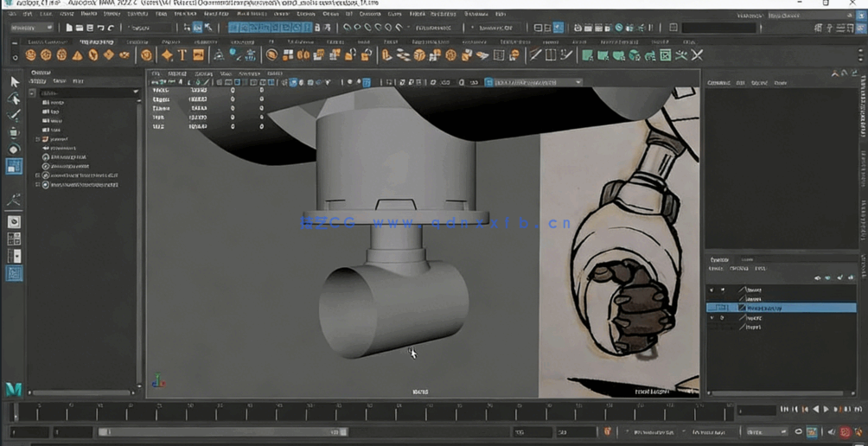Click the highlighted four-pane layout button
868x446 pixels.
click(14, 273)
